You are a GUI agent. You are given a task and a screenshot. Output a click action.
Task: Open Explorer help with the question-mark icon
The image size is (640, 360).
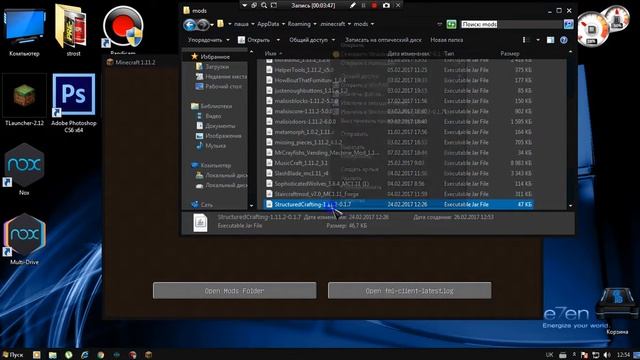click(564, 40)
